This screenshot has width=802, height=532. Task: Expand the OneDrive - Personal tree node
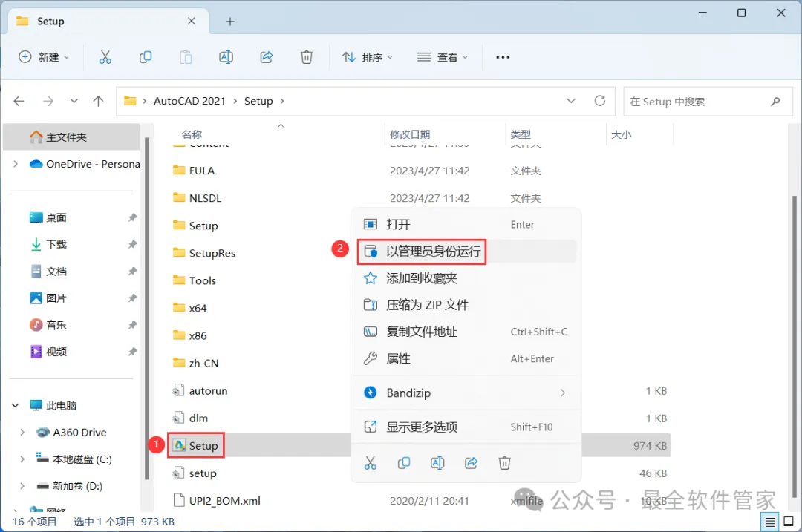tap(16, 164)
